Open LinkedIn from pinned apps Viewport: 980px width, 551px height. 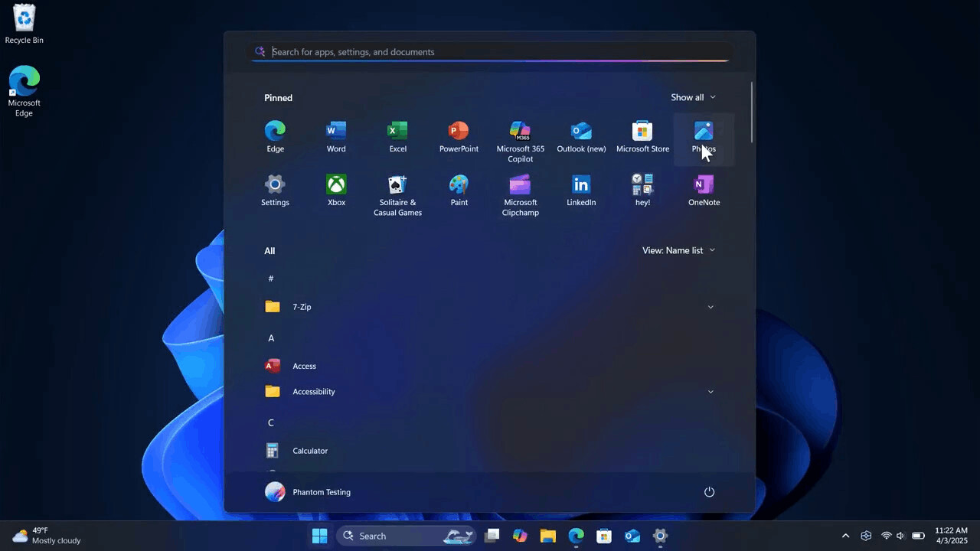(x=581, y=189)
